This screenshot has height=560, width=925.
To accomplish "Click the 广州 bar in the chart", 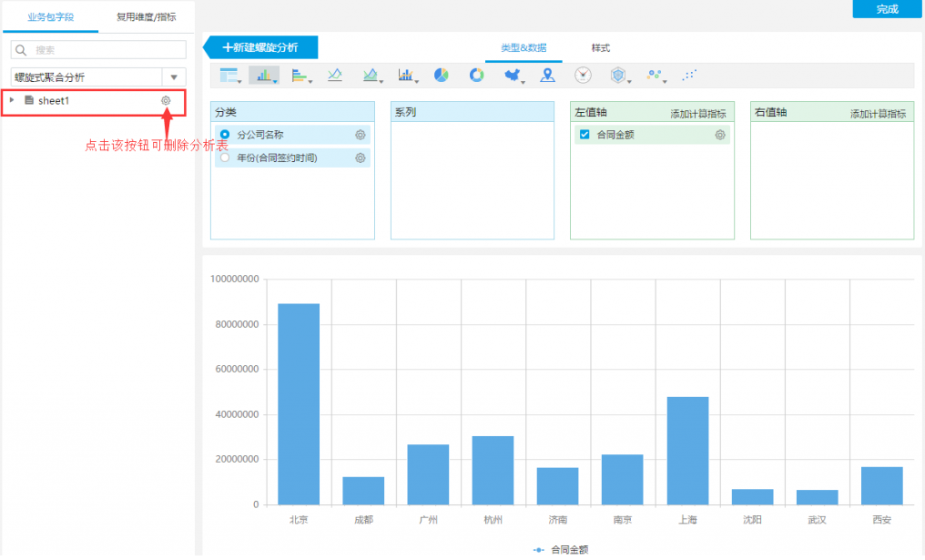I will [428, 474].
